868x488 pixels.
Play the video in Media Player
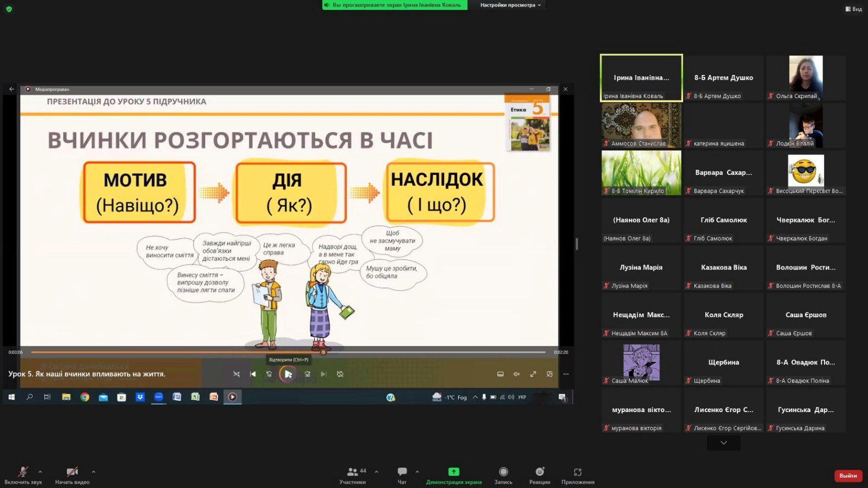(288, 374)
